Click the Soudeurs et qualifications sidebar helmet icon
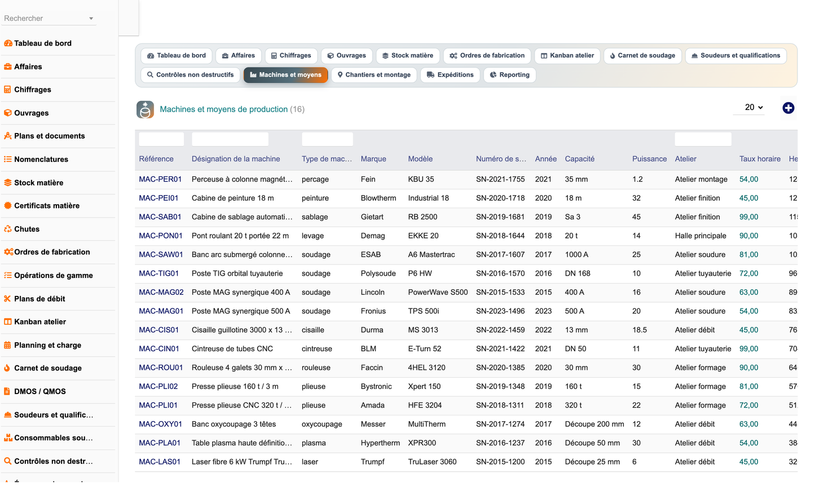This screenshot has height=504, width=815. coord(8,415)
